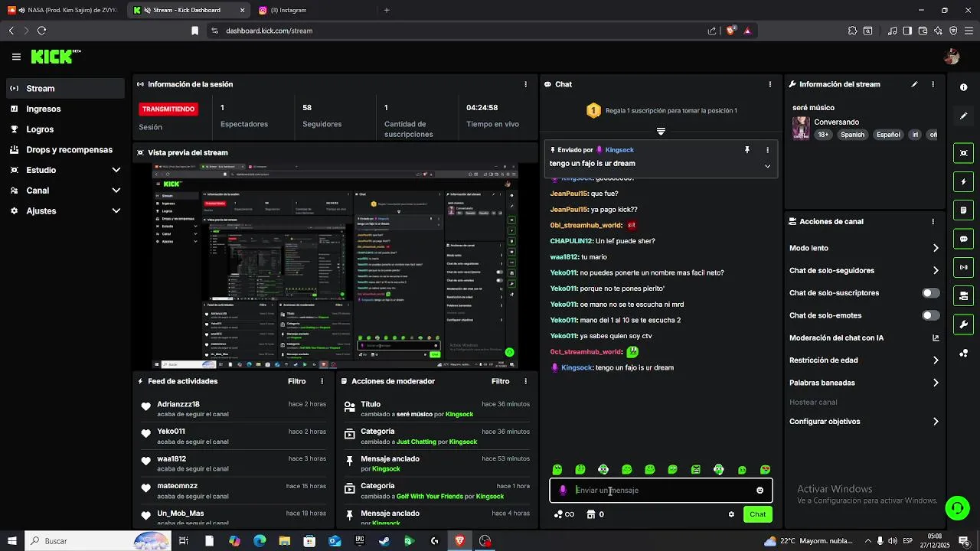
Task: Click the bubbles icon at bottom of right rail
Action: click(x=963, y=354)
